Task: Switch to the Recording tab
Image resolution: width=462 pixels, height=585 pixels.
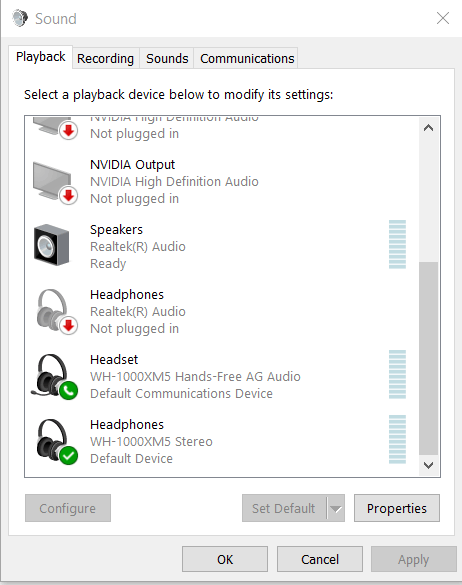Action: [x=106, y=59]
